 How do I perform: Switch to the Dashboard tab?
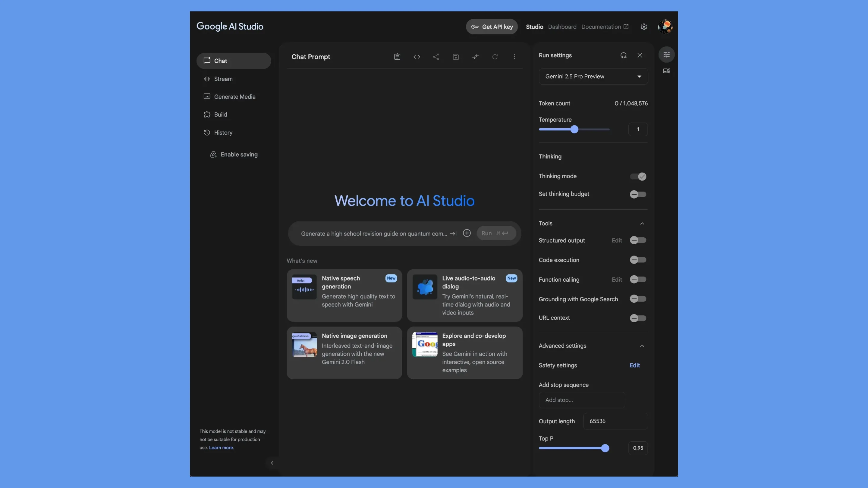click(x=562, y=27)
